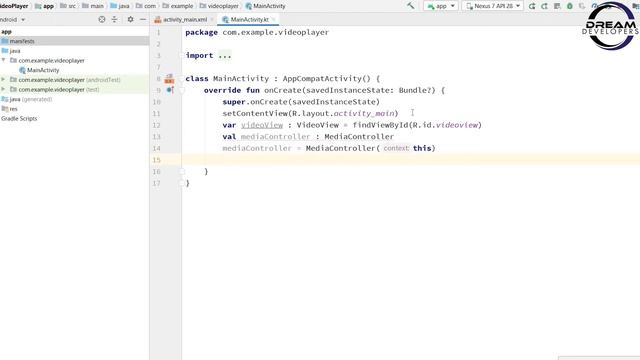Select Gradle Scripts in the project tree
The height and width of the screenshot is (360, 640).
click(19, 118)
